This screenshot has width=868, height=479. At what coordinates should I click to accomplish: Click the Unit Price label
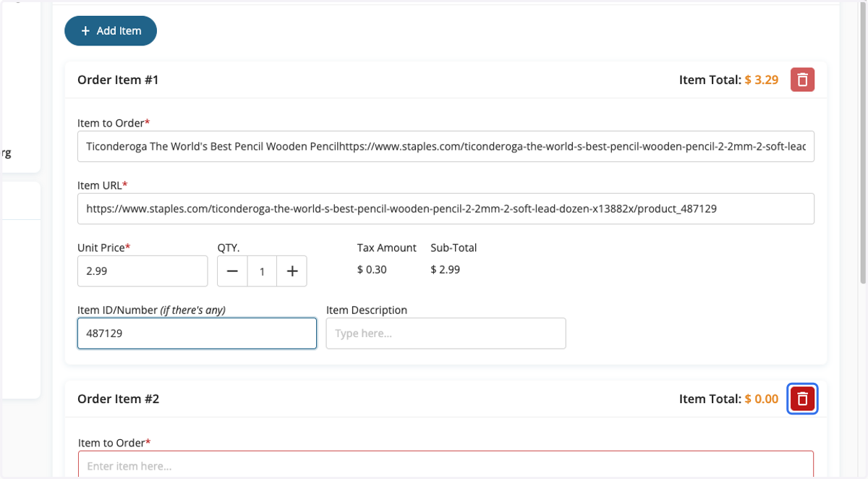[103, 247]
